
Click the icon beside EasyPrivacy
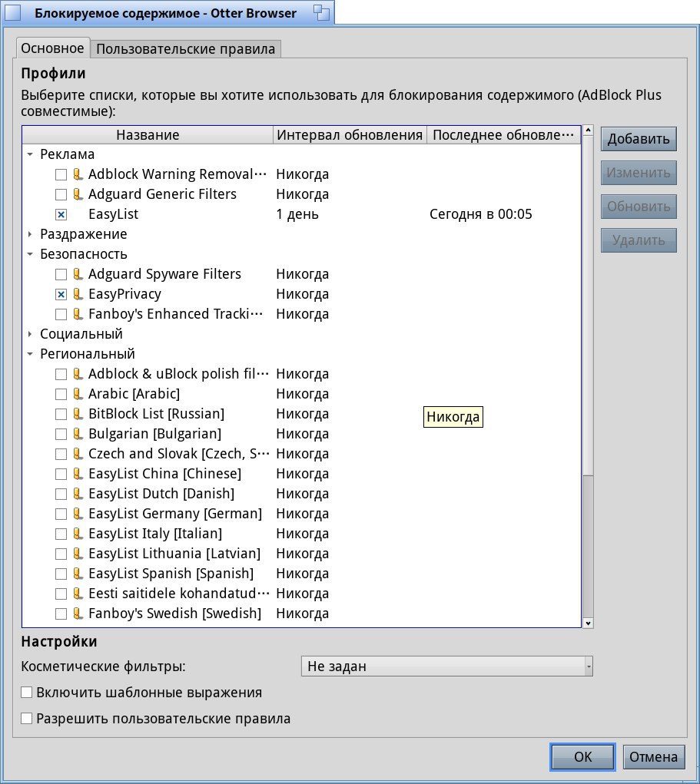78,294
